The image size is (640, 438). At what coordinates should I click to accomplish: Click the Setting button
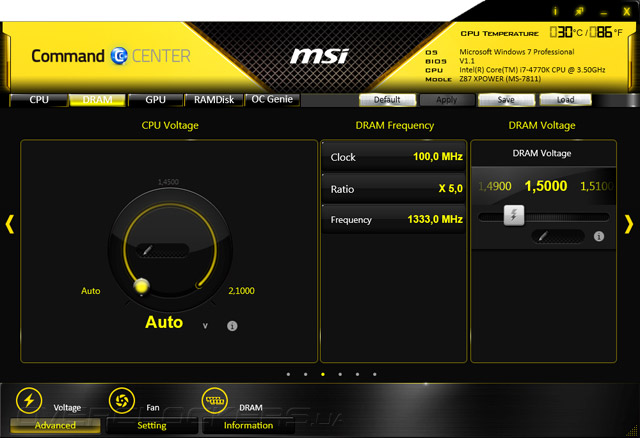click(x=152, y=425)
